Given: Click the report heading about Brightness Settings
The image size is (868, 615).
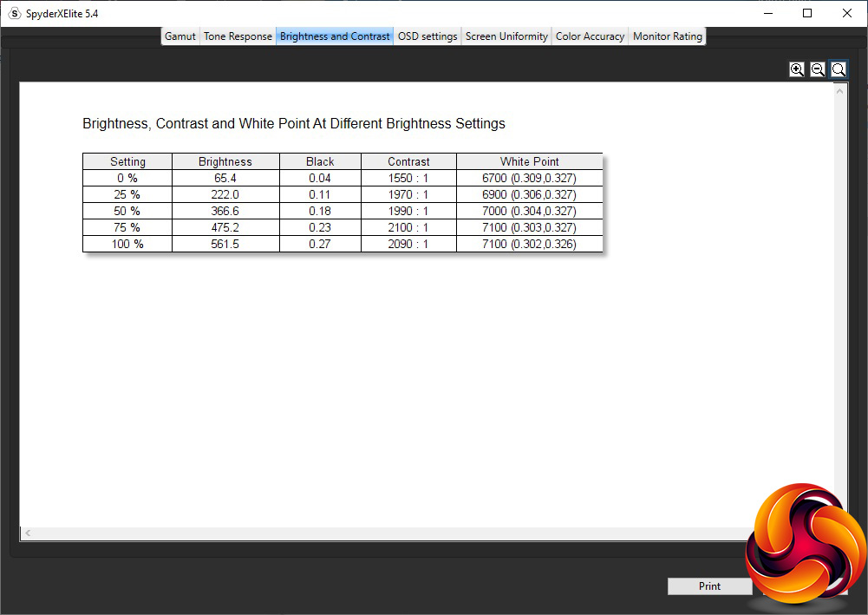Looking at the screenshot, I should point(294,123).
